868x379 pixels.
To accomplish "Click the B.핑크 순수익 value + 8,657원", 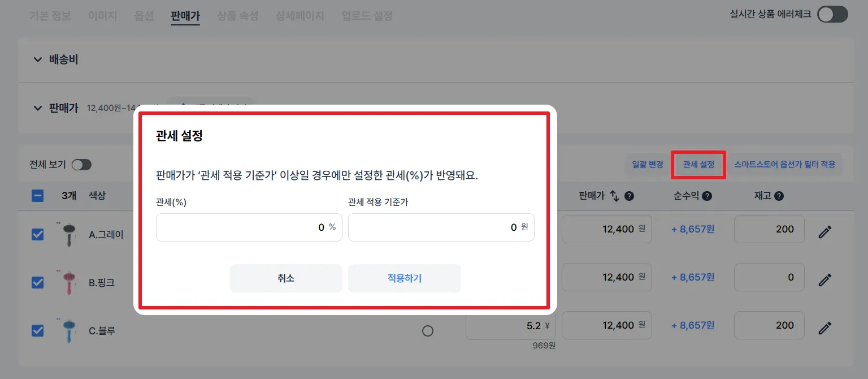I will pyautogui.click(x=693, y=277).
